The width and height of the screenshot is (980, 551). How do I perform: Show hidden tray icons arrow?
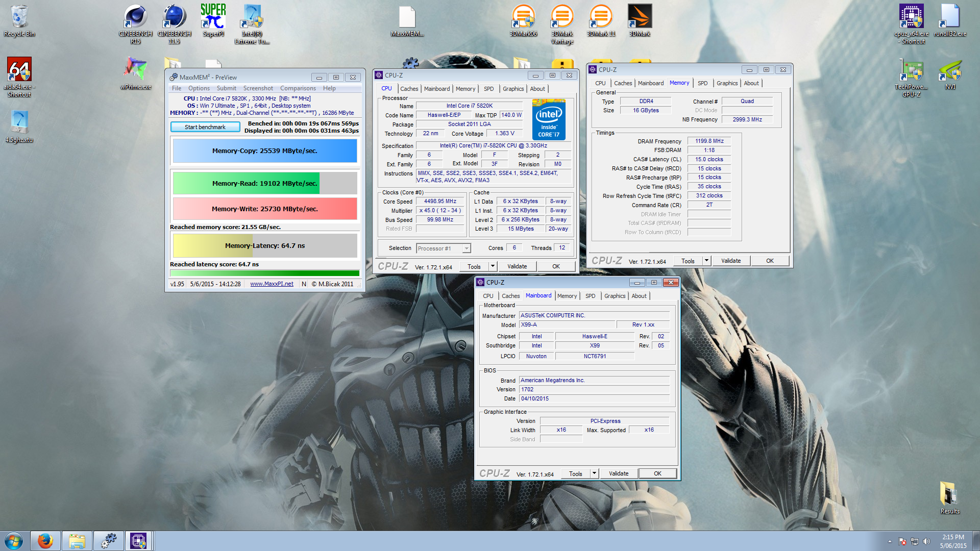(x=890, y=541)
